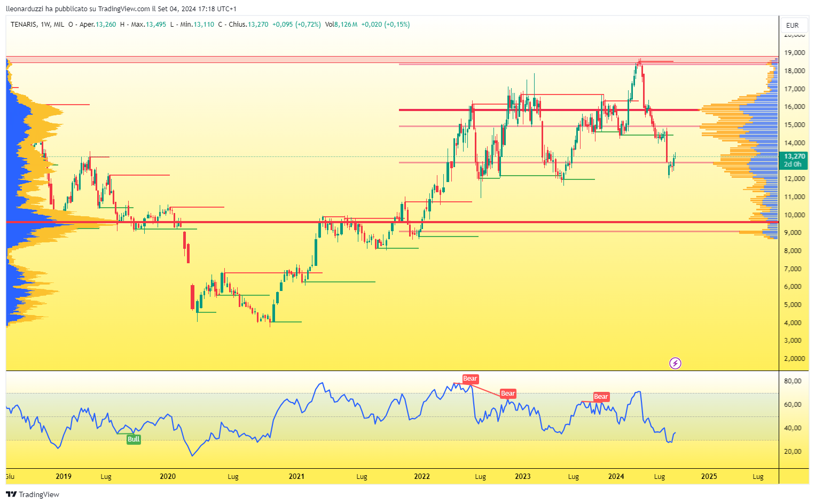Image resolution: width=815 pixels, height=504 pixels.
Task: Click the purple lightning bolt icon
Action: (675, 364)
